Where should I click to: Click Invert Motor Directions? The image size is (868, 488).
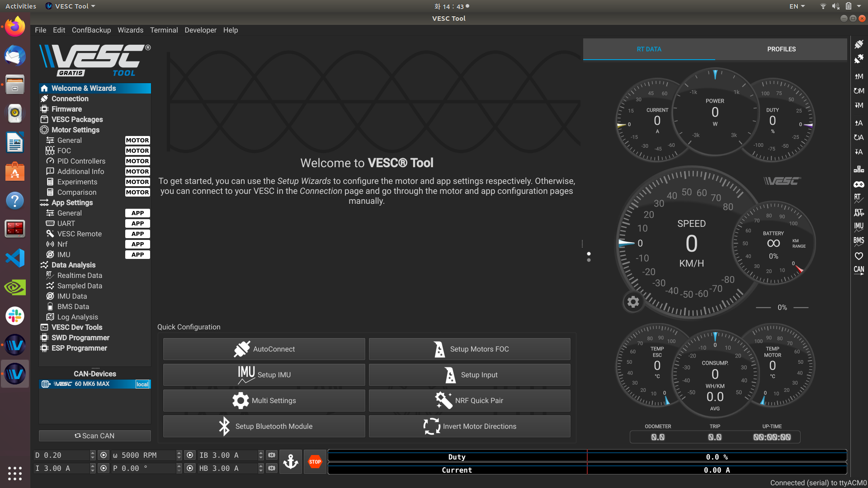[469, 426]
